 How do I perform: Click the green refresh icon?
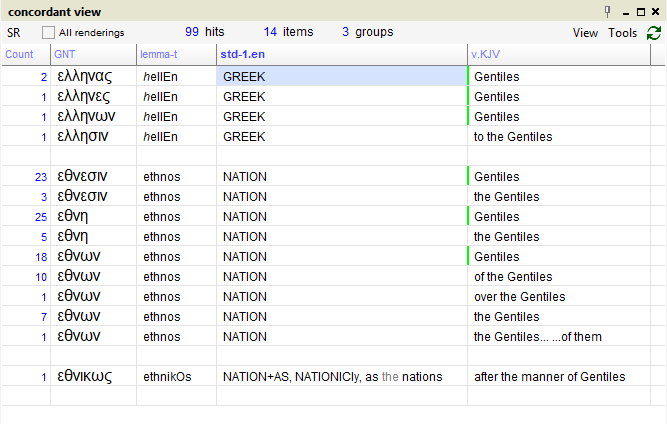coord(654,33)
